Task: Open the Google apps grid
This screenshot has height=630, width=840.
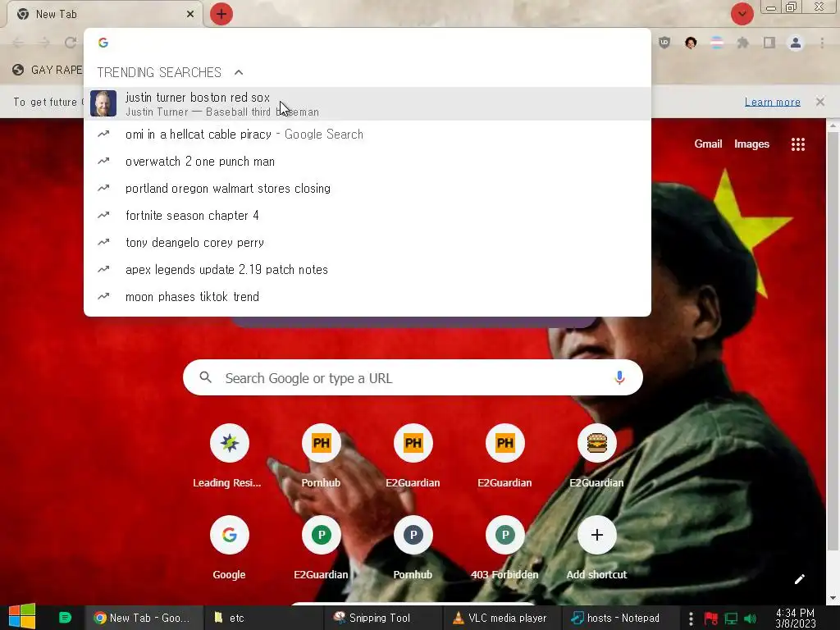Action: [x=797, y=144]
